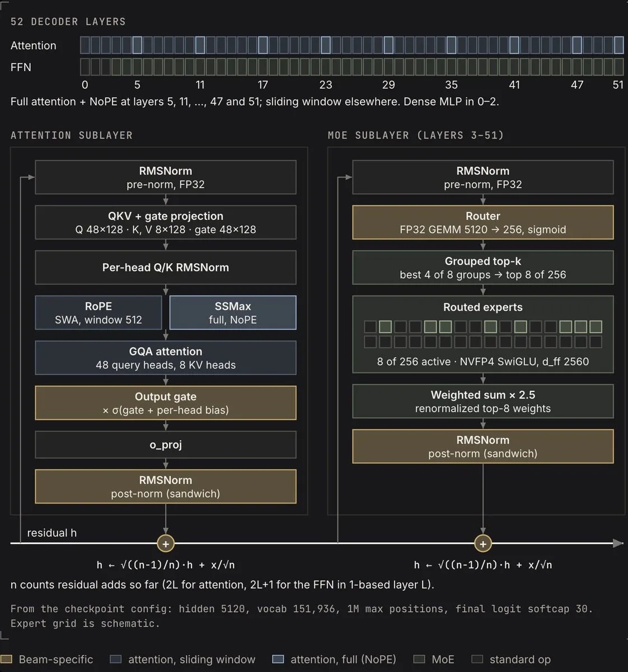Click the MoE sublayer residual add circle

[x=483, y=543]
